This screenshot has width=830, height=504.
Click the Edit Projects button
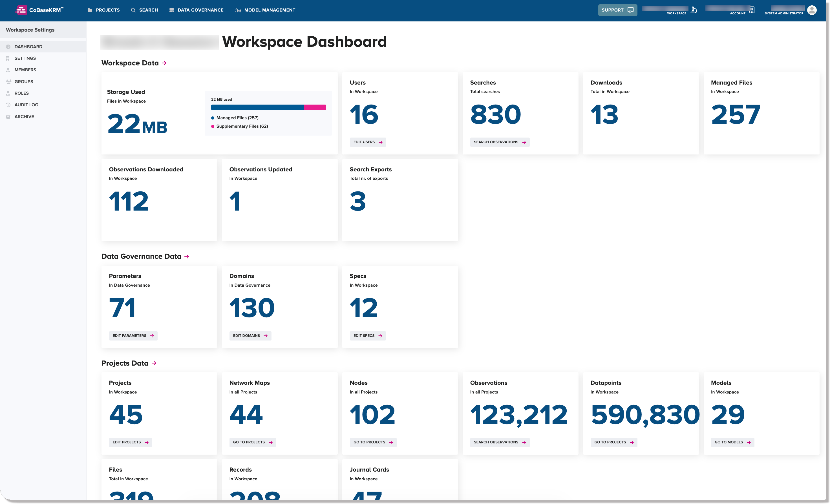pyautogui.click(x=130, y=442)
